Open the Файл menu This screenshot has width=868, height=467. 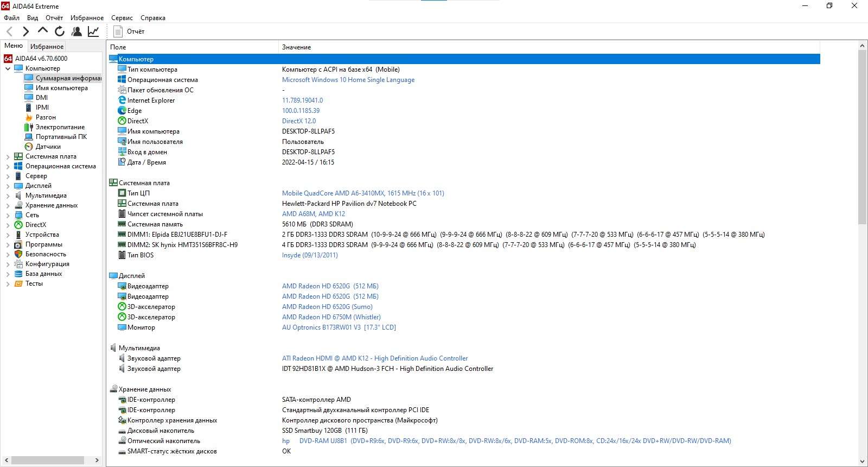click(x=11, y=18)
